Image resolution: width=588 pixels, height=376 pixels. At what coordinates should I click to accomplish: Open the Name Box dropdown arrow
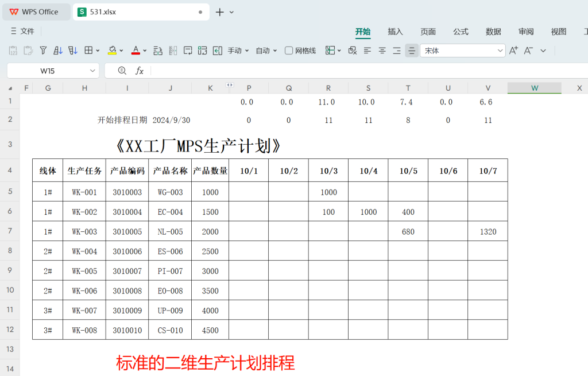(92, 71)
